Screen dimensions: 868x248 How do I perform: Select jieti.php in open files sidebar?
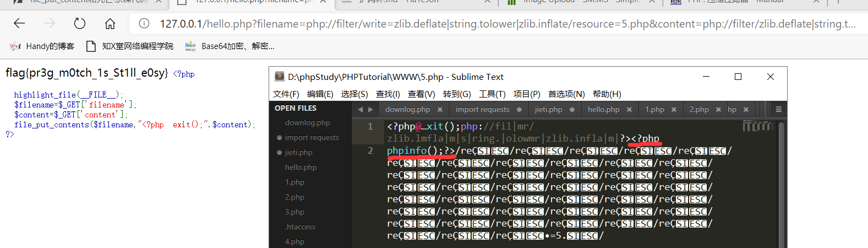coord(299,152)
